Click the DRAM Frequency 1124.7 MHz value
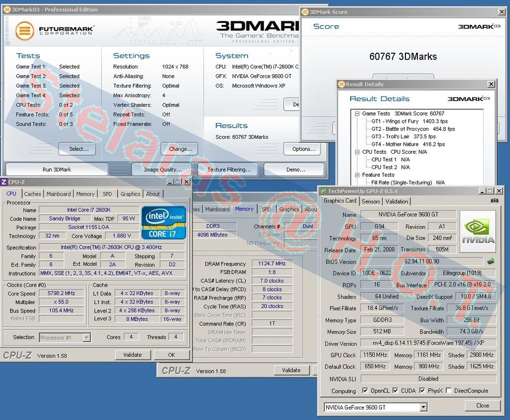Screen dimensions: 510x420 (272, 263)
